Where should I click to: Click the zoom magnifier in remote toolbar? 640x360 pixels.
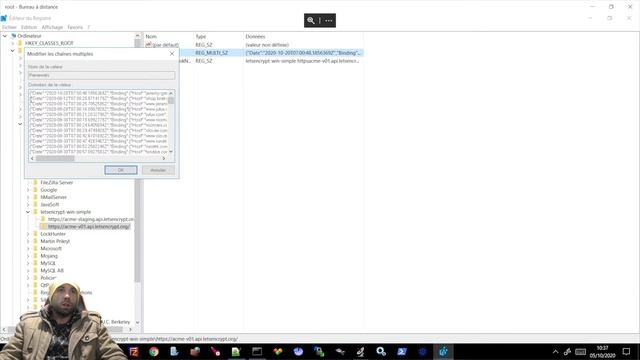(311, 20)
